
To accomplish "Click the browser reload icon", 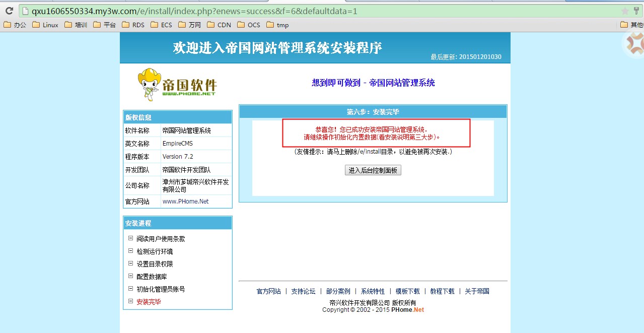I will point(9,11).
